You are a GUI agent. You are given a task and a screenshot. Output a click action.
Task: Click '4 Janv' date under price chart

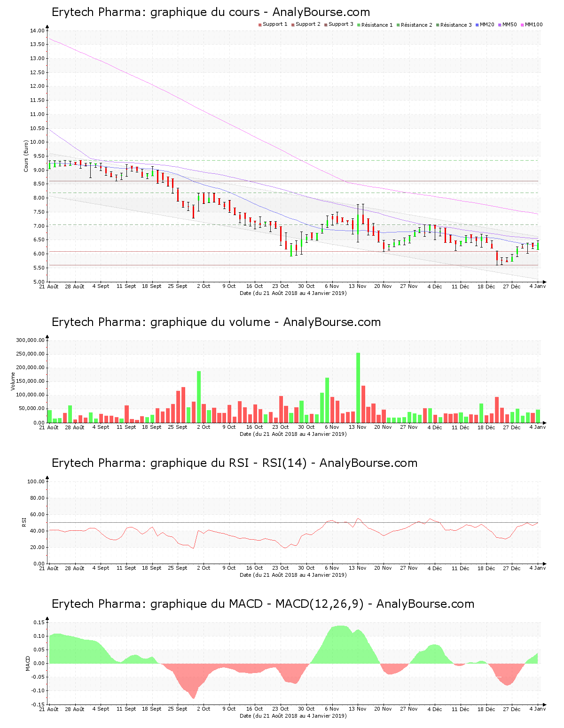[538, 286]
